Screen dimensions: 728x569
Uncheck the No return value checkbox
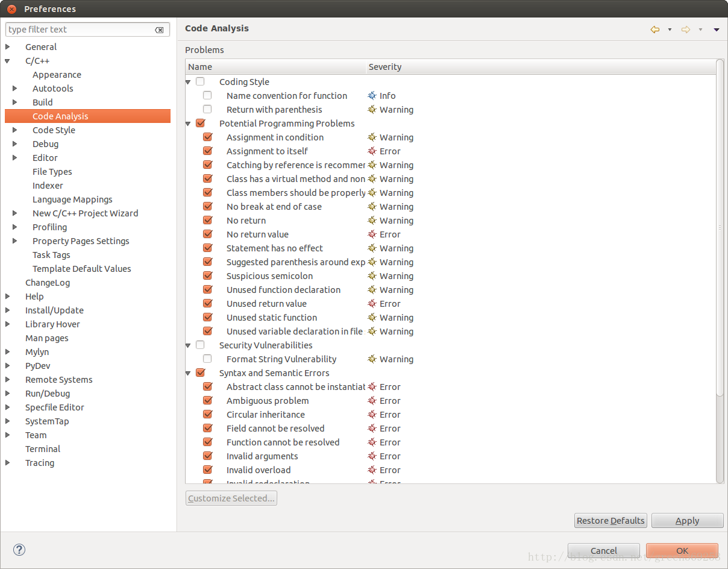(x=208, y=234)
